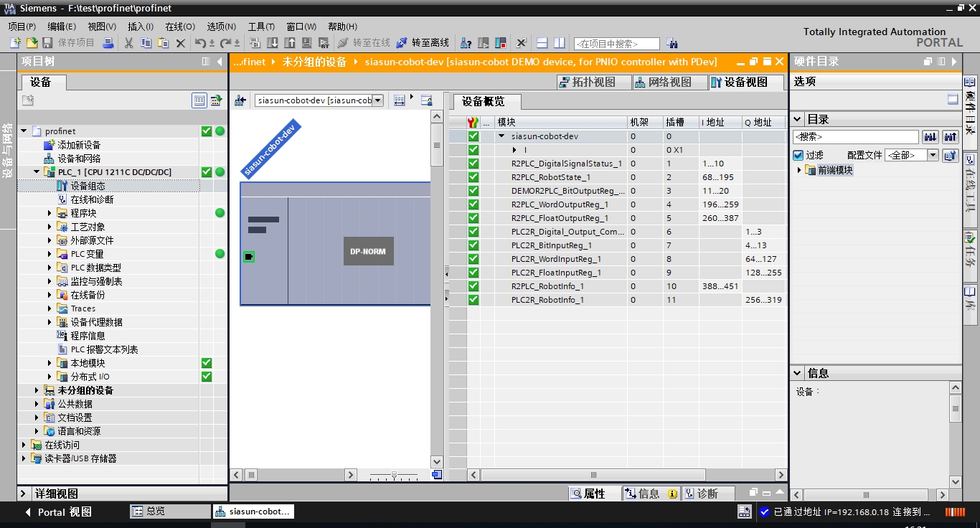Expand the 详细视图 panel
Viewport: 980px width, 528px height.
[24, 494]
